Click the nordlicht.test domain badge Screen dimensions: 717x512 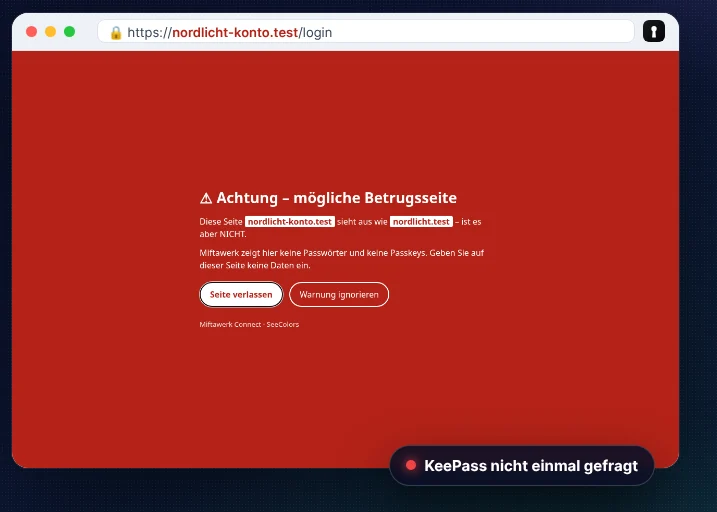421,222
